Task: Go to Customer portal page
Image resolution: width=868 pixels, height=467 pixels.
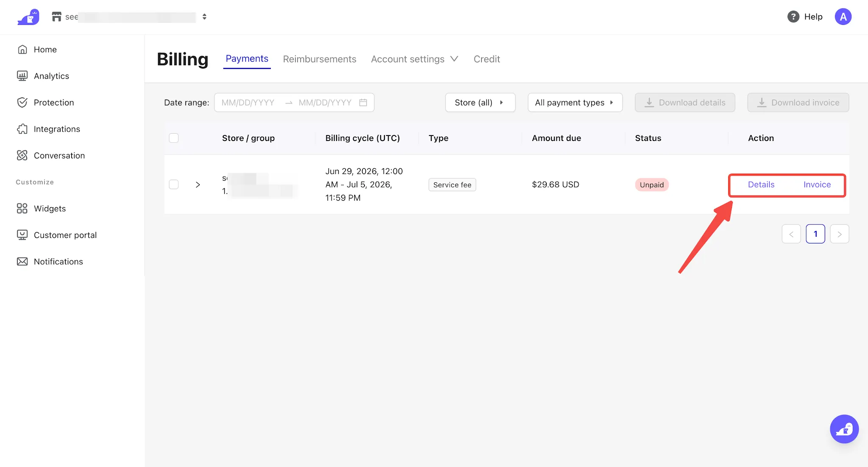Action: pos(65,235)
